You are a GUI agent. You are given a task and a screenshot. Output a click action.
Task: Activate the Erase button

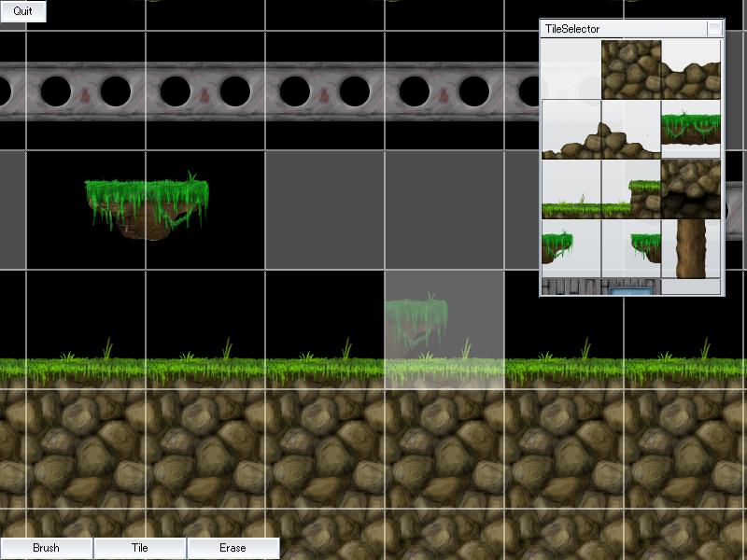coord(233,548)
